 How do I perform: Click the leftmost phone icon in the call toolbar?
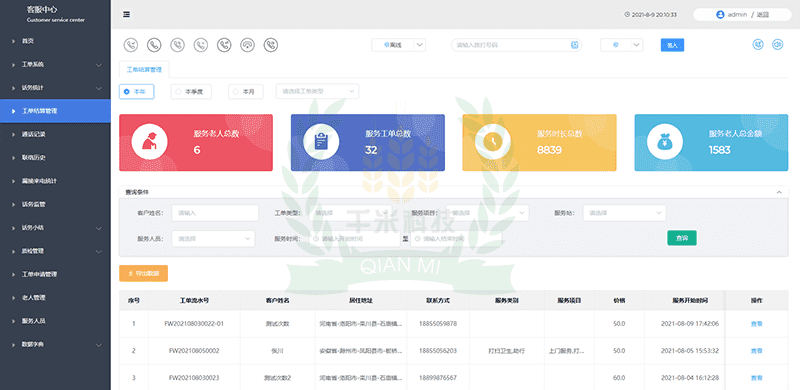coord(131,45)
